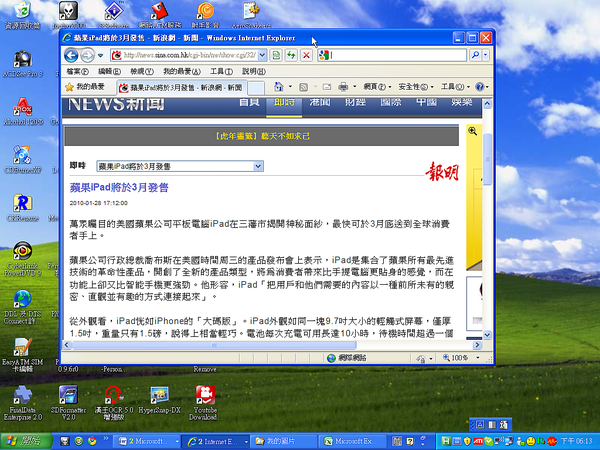Viewport: 600px width, 450px height.
Task: Click horizontal scrollbar right arrow
Action: pyautogui.click(x=477, y=345)
